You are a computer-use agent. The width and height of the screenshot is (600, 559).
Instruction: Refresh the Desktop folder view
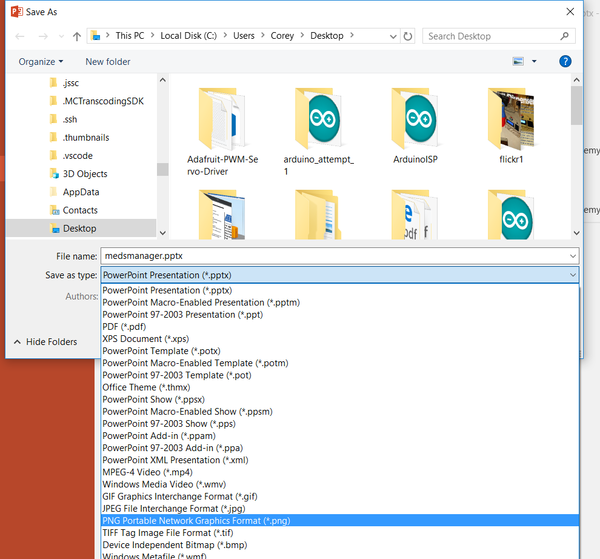coord(408,36)
